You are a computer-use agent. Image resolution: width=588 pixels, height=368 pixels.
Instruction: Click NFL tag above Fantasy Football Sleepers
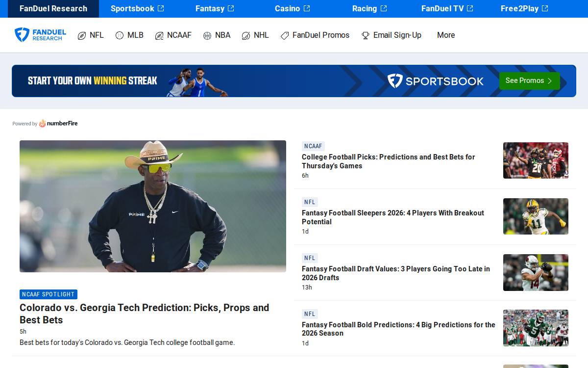(310, 202)
